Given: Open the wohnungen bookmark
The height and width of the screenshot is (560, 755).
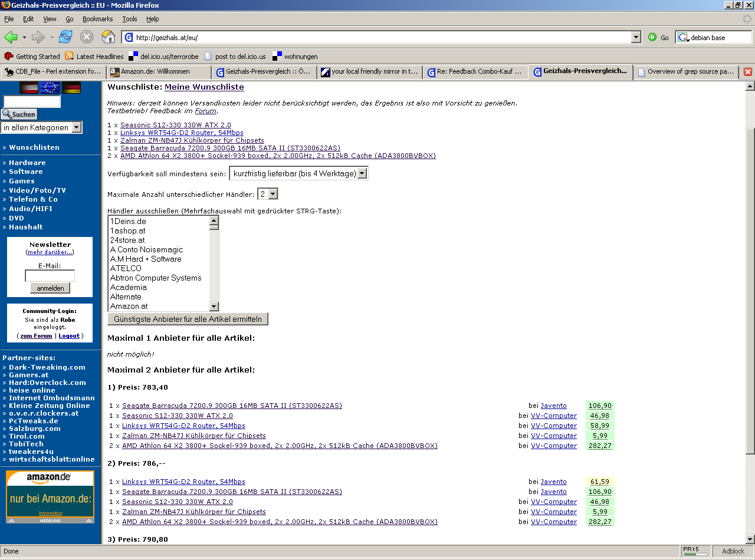Looking at the screenshot, I should click(x=294, y=57).
